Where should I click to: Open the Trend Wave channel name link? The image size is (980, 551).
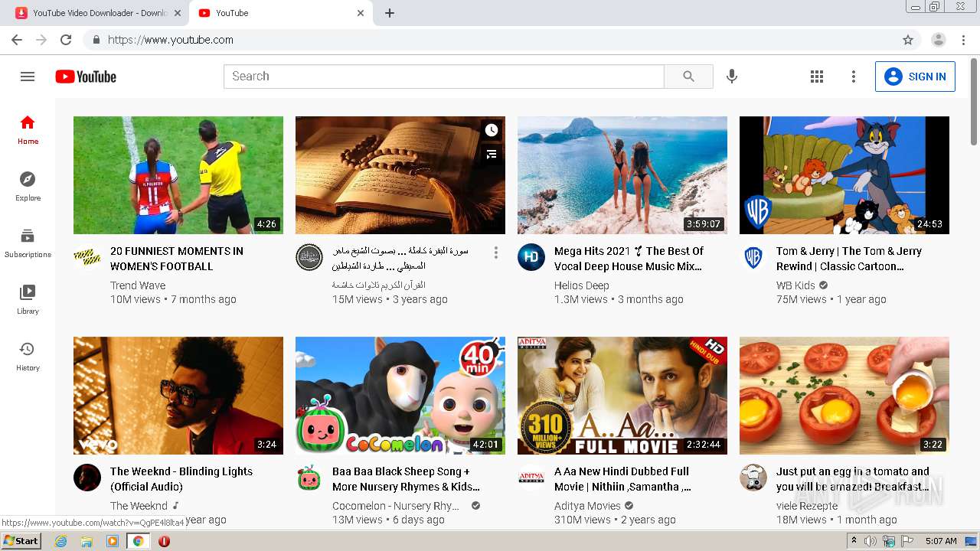pyautogui.click(x=138, y=285)
